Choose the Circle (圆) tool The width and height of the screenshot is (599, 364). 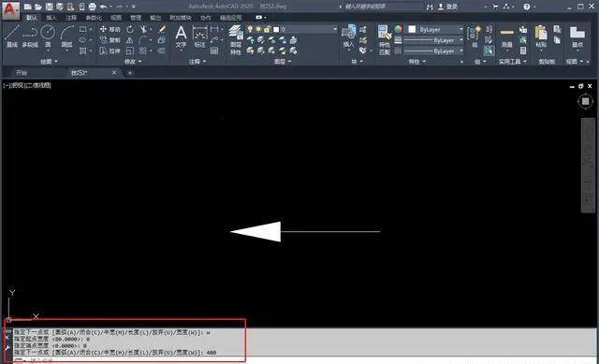pyautogui.click(x=48, y=36)
